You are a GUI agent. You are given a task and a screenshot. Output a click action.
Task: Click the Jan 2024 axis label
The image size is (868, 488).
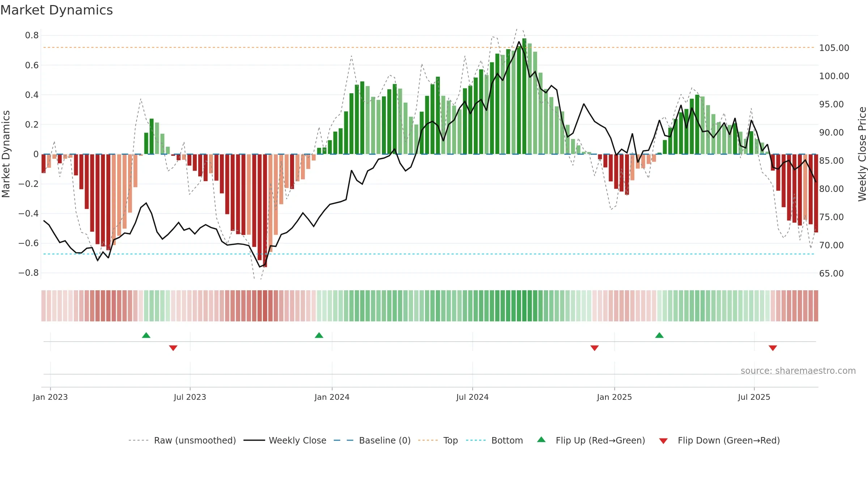pos(332,397)
